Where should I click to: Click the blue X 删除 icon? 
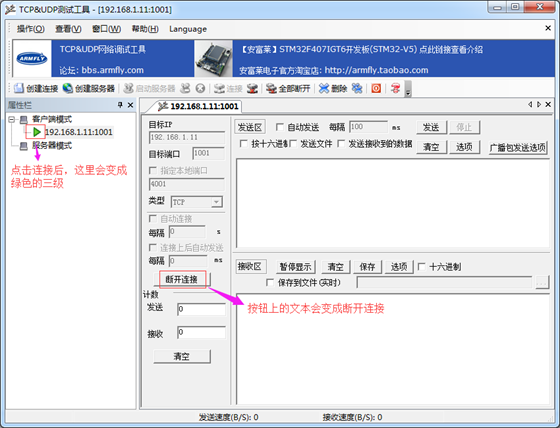click(324, 88)
